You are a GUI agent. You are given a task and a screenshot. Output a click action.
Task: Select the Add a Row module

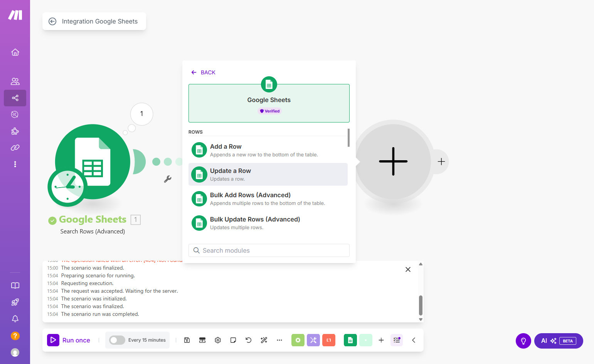[x=268, y=150]
